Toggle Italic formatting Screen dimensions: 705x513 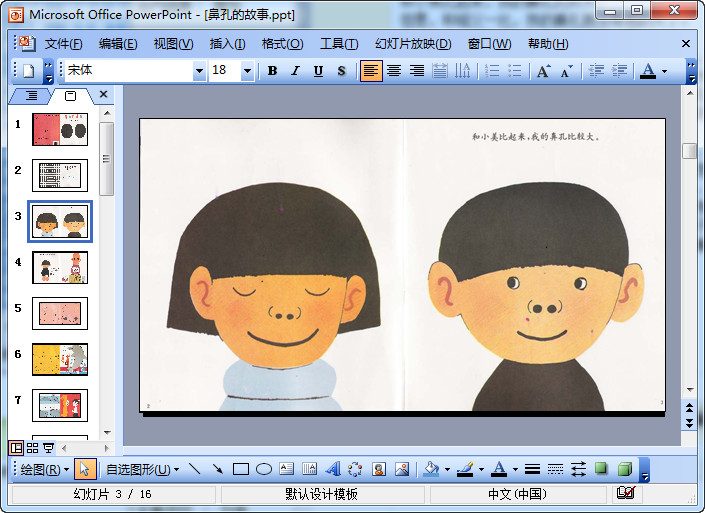tap(295, 71)
